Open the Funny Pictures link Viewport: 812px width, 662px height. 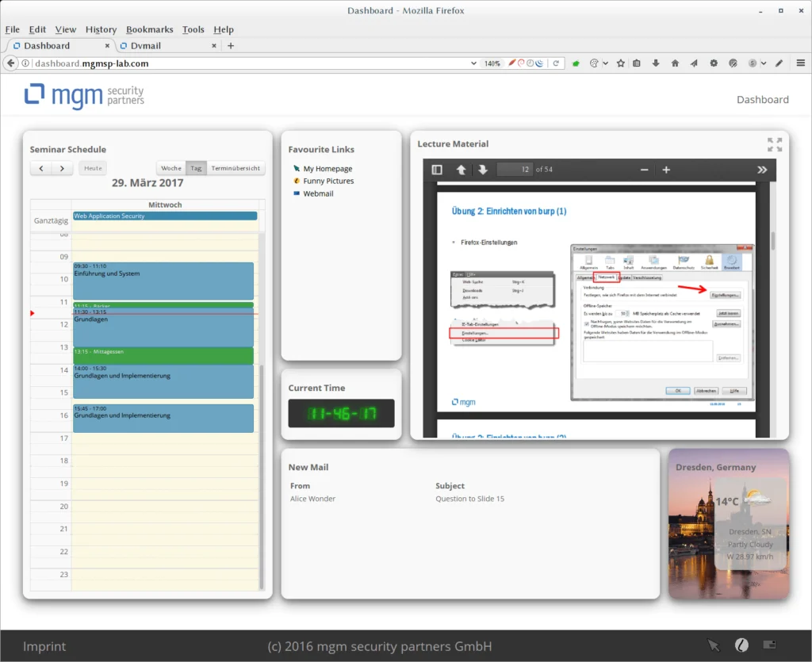(x=328, y=181)
